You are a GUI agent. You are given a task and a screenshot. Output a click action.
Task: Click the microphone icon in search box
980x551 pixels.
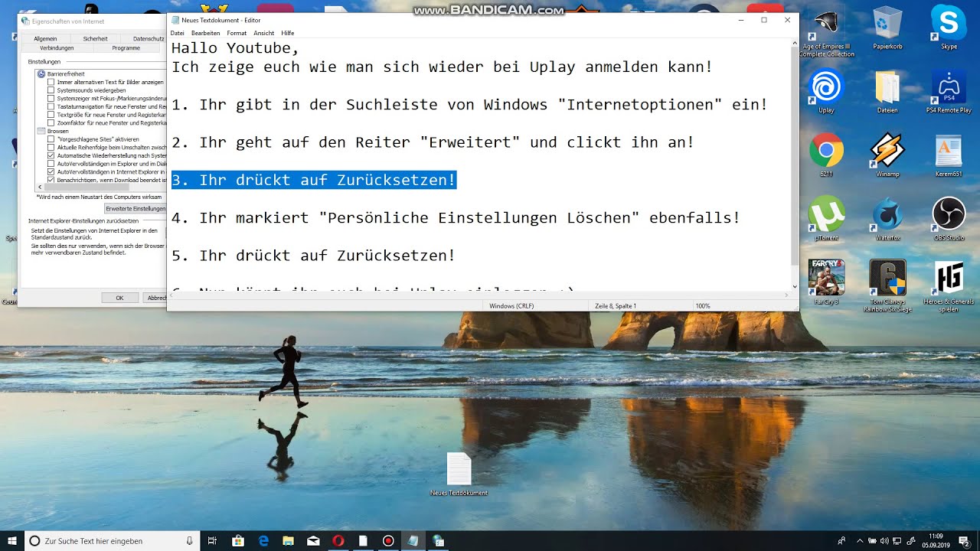point(189,540)
